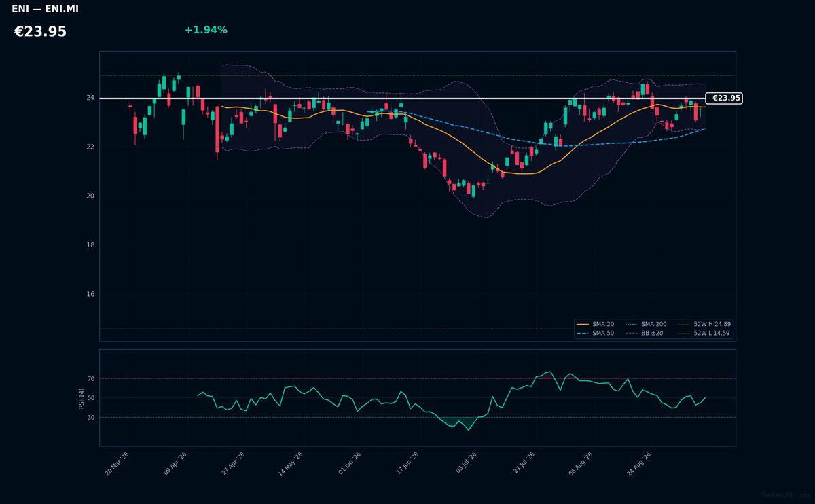Click the 22 price axis label

(90, 147)
